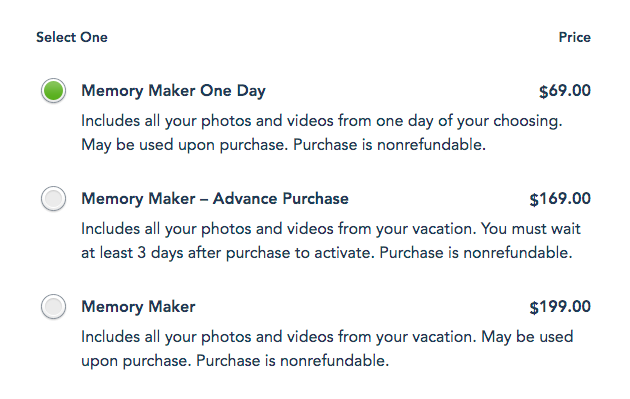Image resolution: width=630 pixels, height=399 pixels.
Task: Click the 'Select One' column header
Action: tap(72, 37)
